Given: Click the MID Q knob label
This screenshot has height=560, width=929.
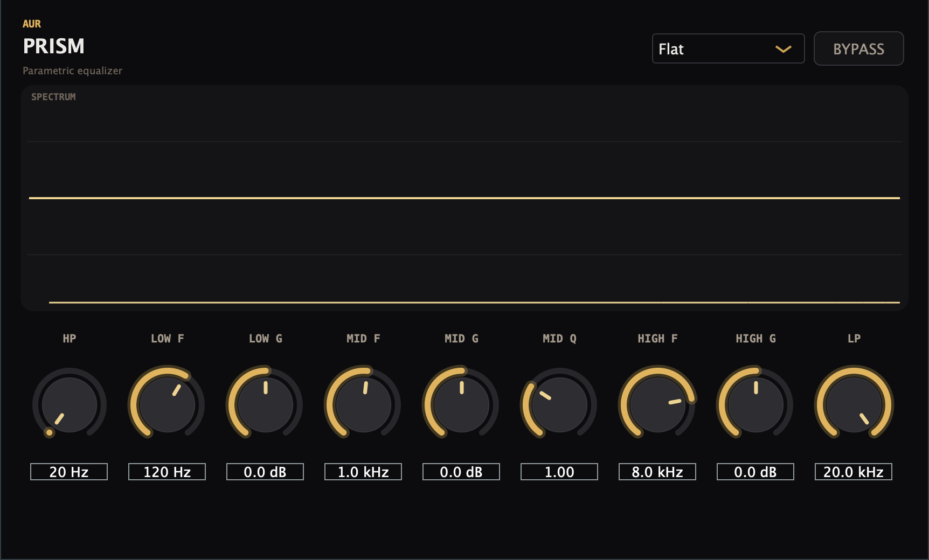Looking at the screenshot, I should pos(559,339).
